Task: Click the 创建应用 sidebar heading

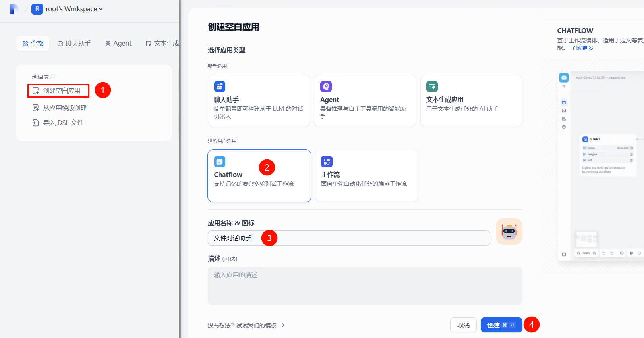Action: pos(43,77)
